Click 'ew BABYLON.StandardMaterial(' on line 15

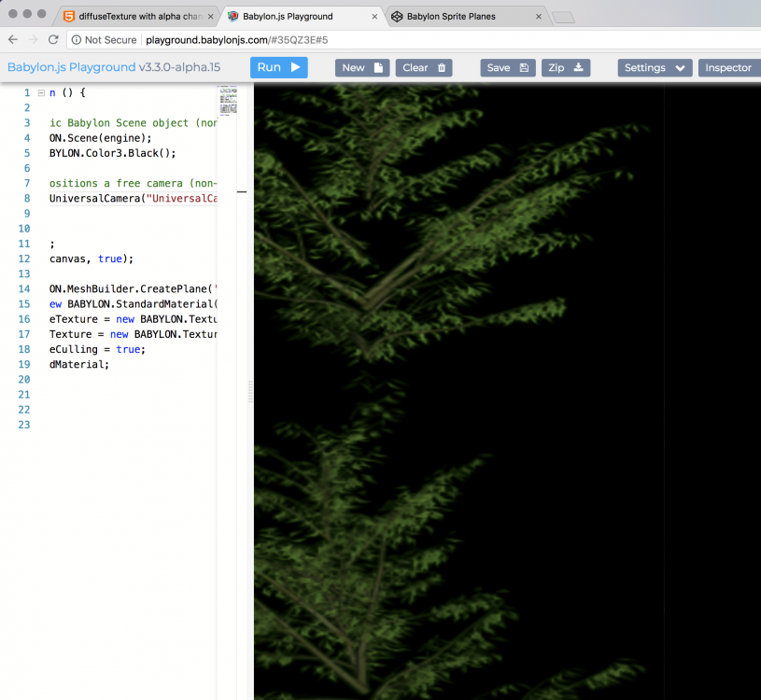coord(133,304)
